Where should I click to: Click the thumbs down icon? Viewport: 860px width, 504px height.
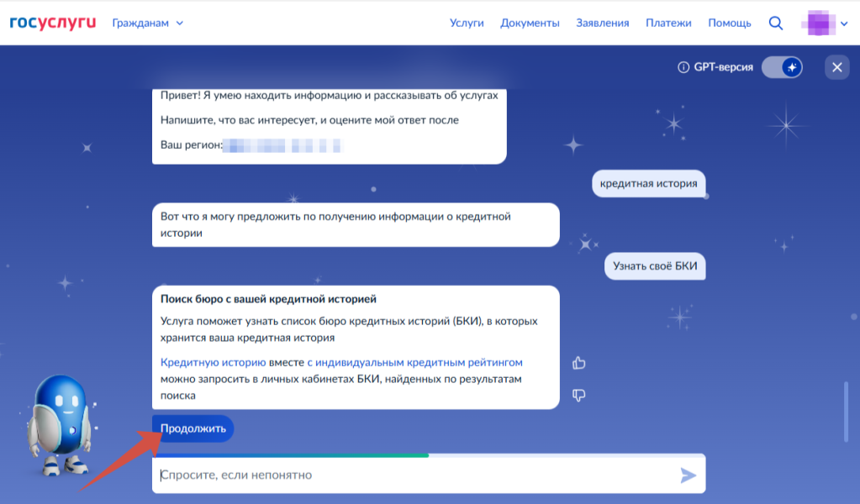578,395
